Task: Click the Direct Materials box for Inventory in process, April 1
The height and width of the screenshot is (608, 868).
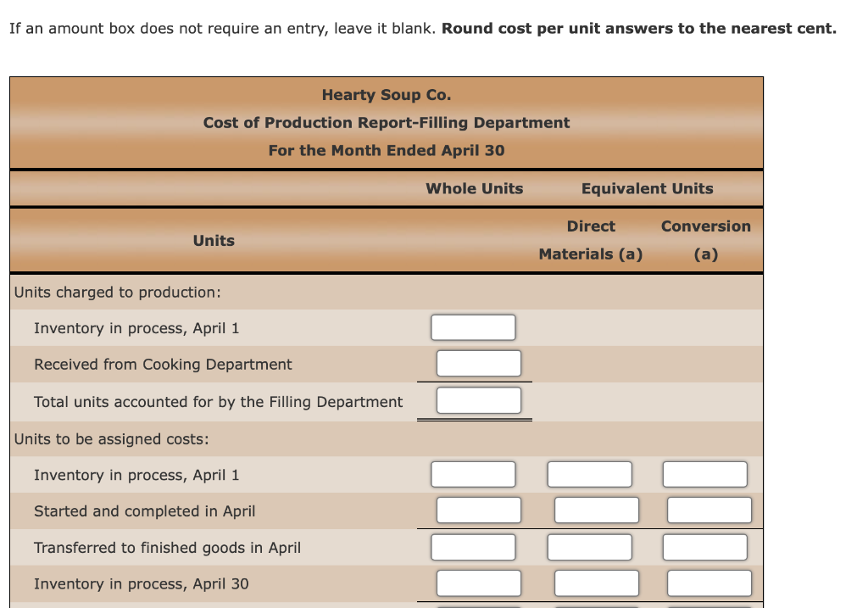Action: click(x=589, y=474)
